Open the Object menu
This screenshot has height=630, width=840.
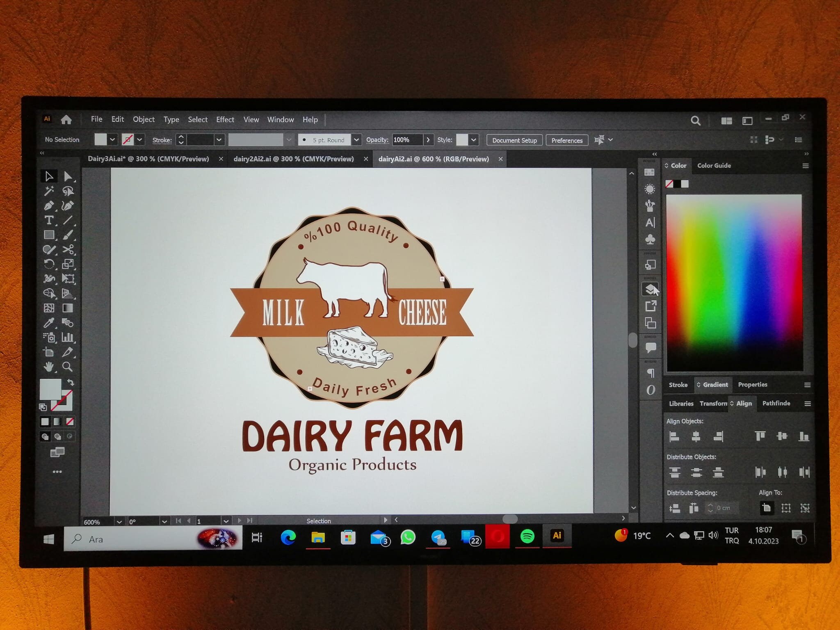(x=144, y=119)
